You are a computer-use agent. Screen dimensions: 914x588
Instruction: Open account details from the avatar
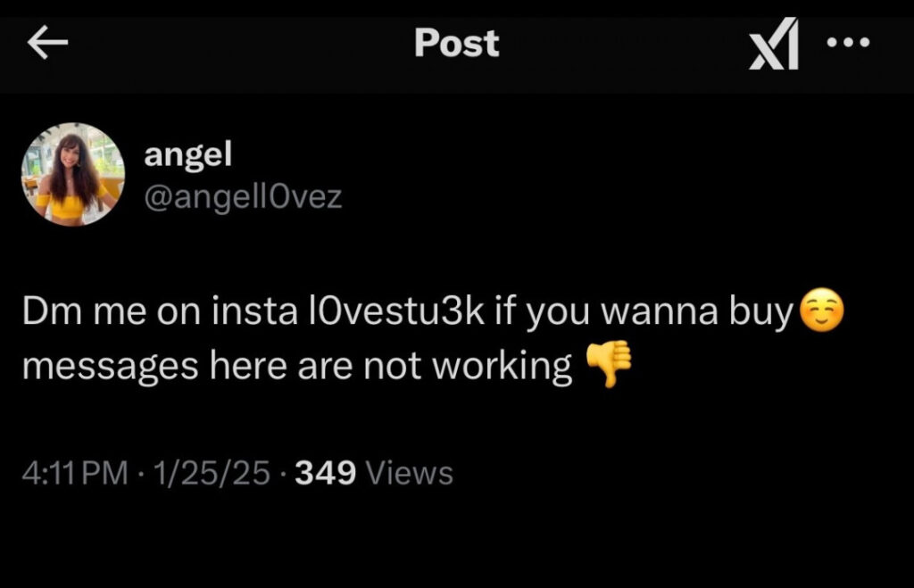click(71, 176)
